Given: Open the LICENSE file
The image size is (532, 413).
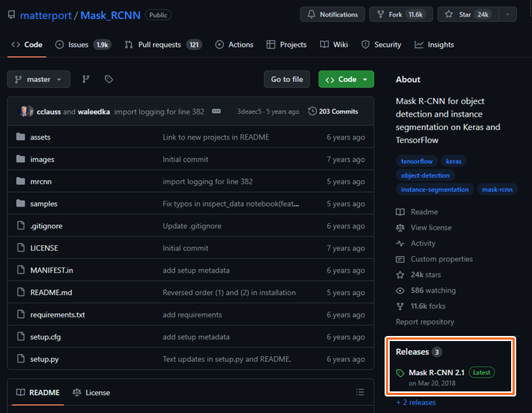Looking at the screenshot, I should [44, 248].
